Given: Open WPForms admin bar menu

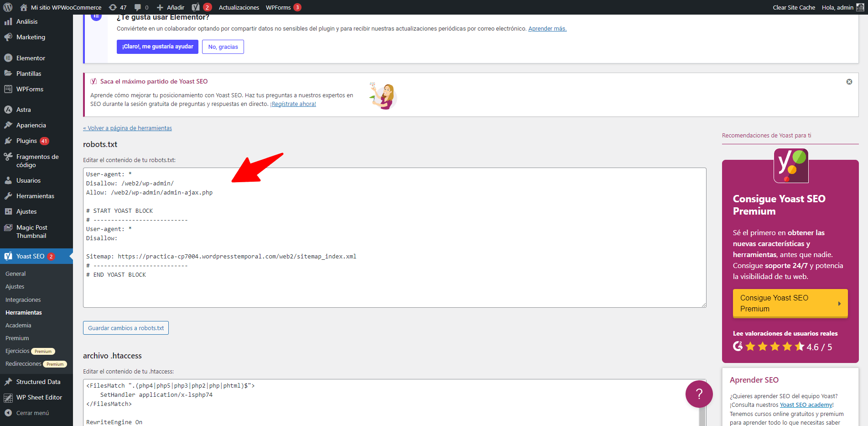Looking at the screenshot, I should click(x=283, y=7).
